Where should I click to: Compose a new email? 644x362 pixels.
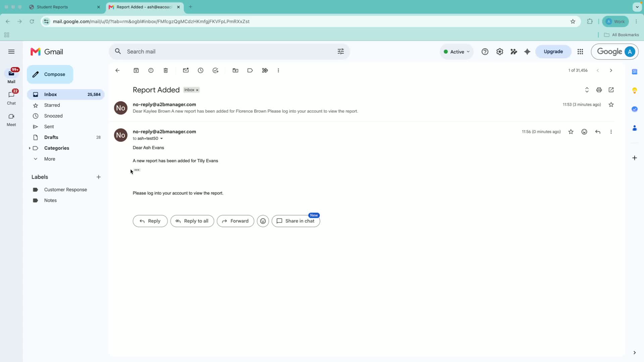point(50,74)
